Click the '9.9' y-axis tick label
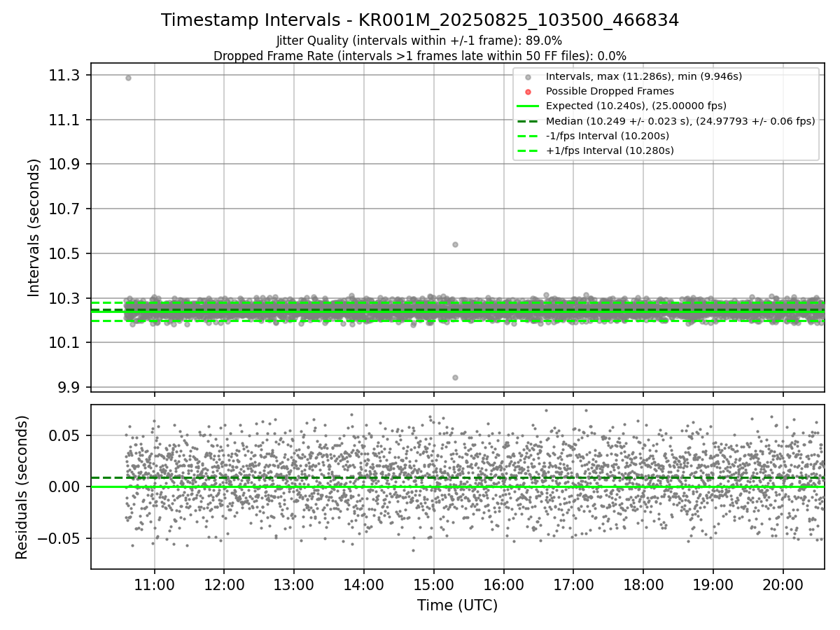Screen dimensions: 840x630 69,387
